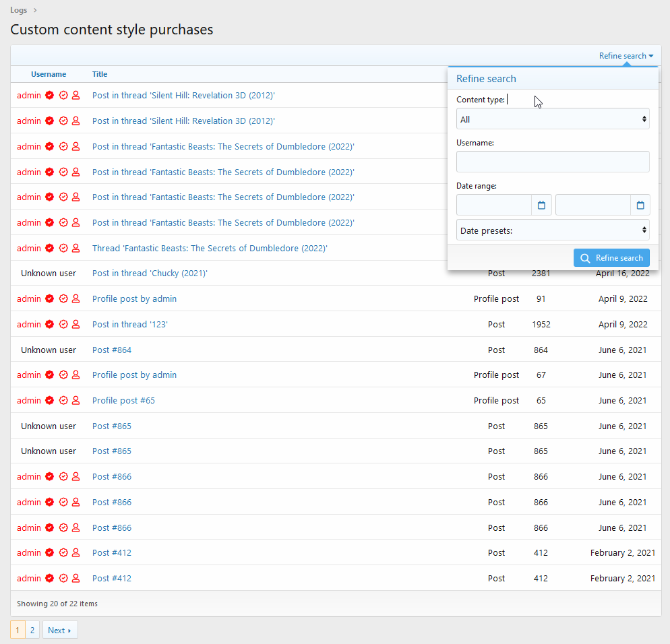Go to page 2 of results
The image size is (670, 644).
pyautogui.click(x=32, y=631)
